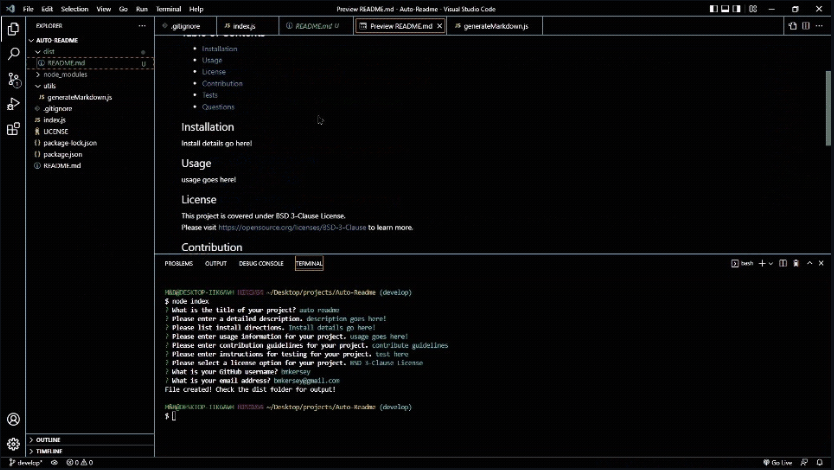
Task: Click the eye watch icon in status bar
Action: [54, 463]
